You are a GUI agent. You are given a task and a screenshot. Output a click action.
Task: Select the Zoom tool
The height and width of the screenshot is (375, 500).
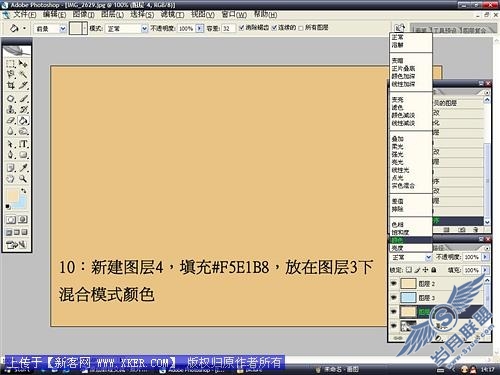(x=23, y=179)
